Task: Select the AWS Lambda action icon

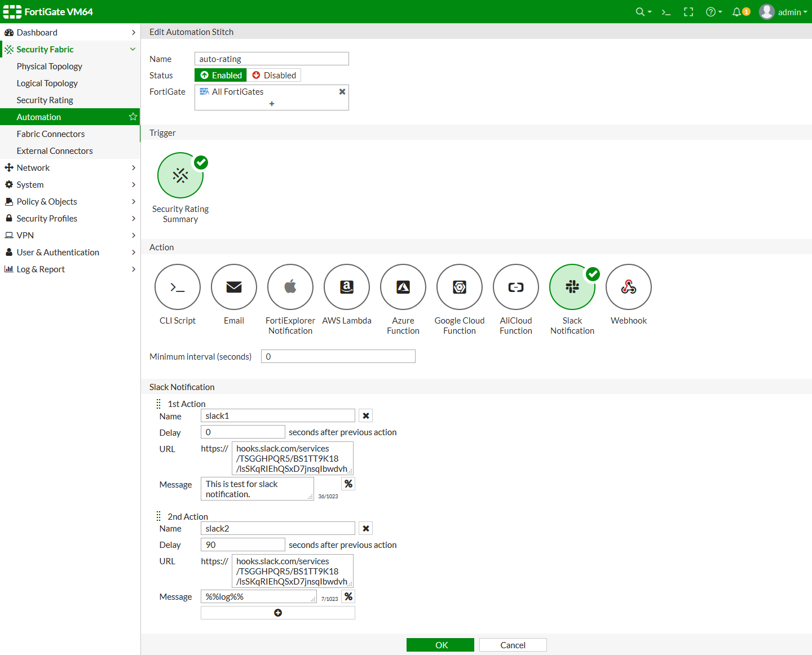Action: pos(347,287)
